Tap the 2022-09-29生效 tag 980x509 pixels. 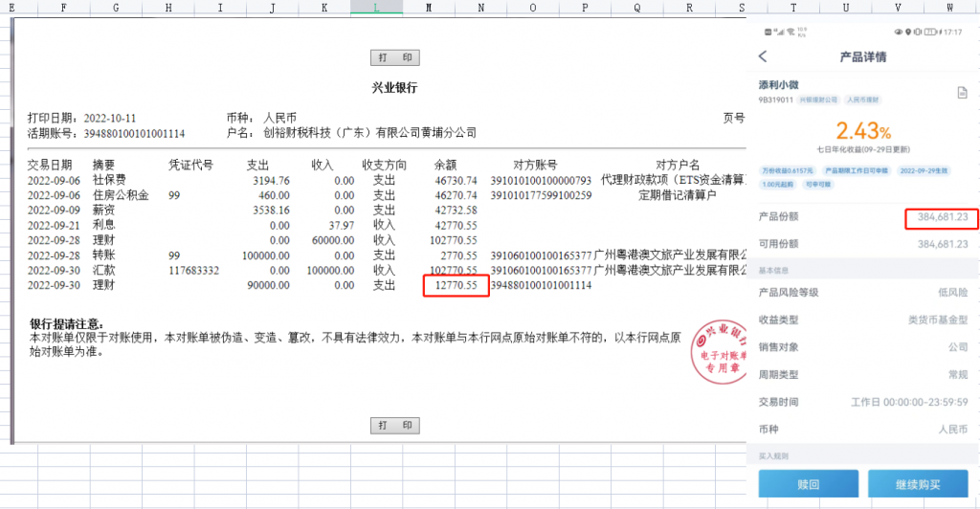click(924, 170)
